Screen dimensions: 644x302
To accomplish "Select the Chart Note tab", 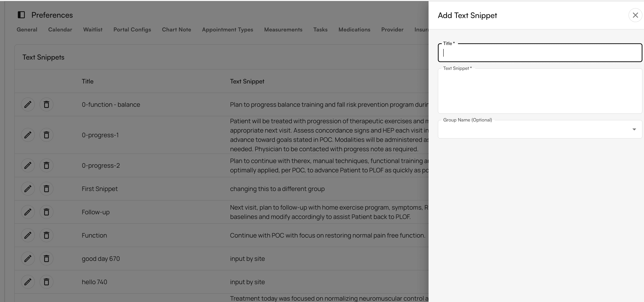I will (x=176, y=30).
